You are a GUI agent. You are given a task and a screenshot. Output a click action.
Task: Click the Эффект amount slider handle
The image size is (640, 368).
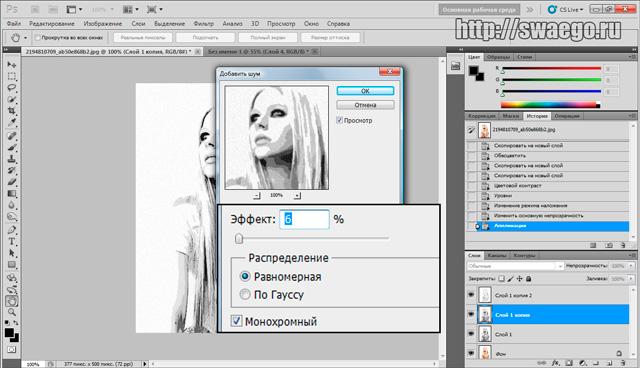239,239
